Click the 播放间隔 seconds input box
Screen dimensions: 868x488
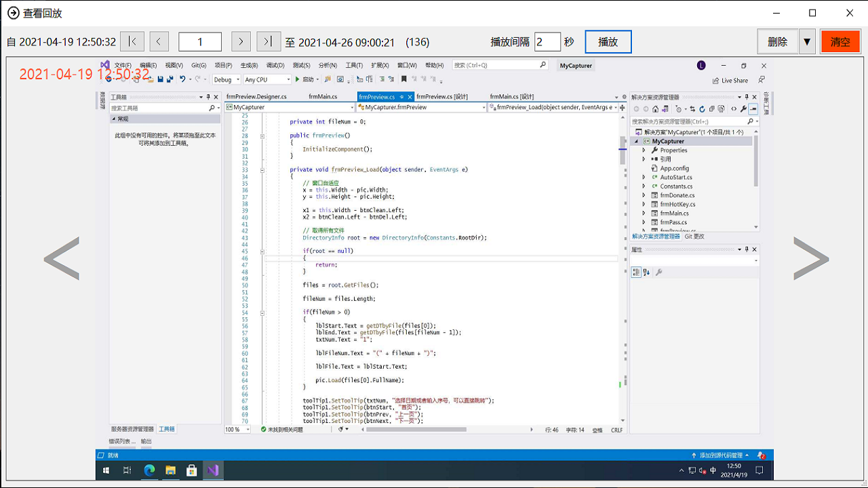tap(547, 42)
